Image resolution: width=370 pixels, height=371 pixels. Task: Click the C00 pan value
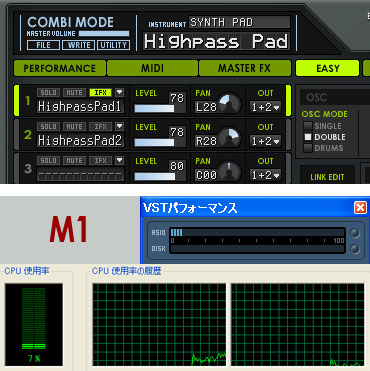206,175
